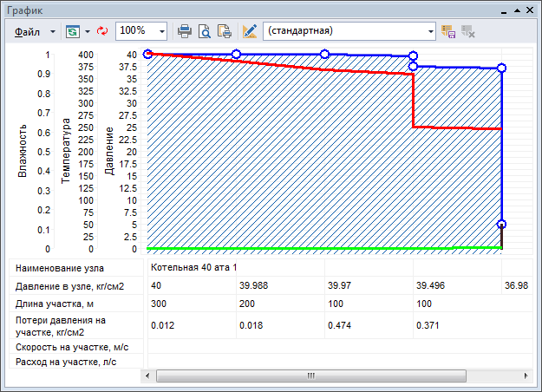
Task: Open print preview icon
Action: coord(206,30)
